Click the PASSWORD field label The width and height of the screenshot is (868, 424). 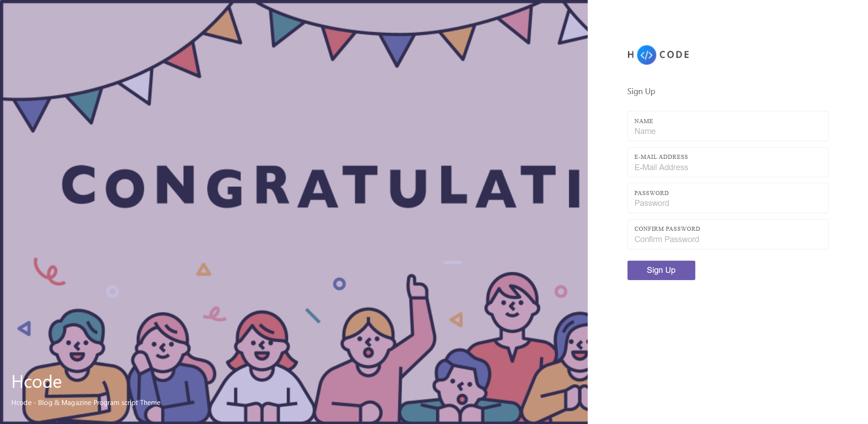point(651,193)
